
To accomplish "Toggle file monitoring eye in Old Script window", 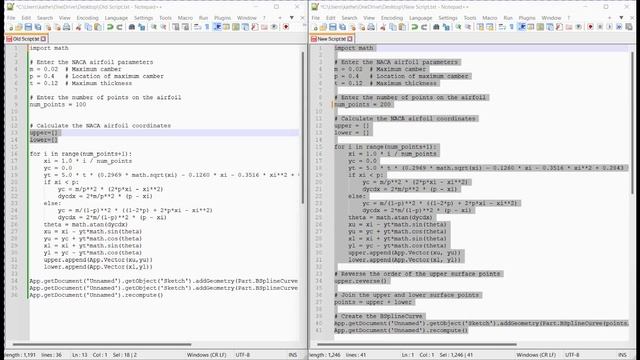I will (x=274, y=27).
